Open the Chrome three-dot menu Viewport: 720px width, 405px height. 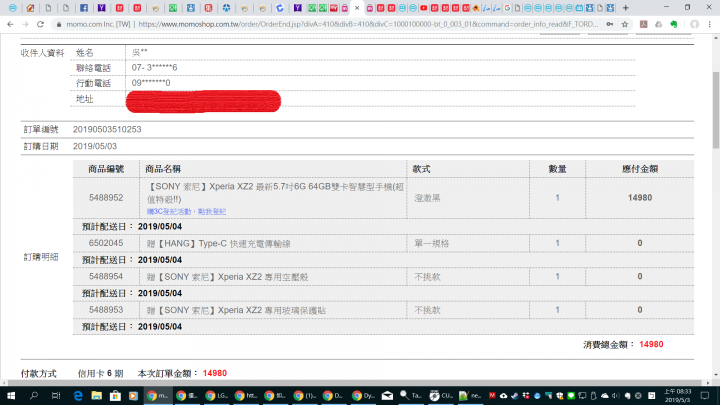[x=709, y=24]
